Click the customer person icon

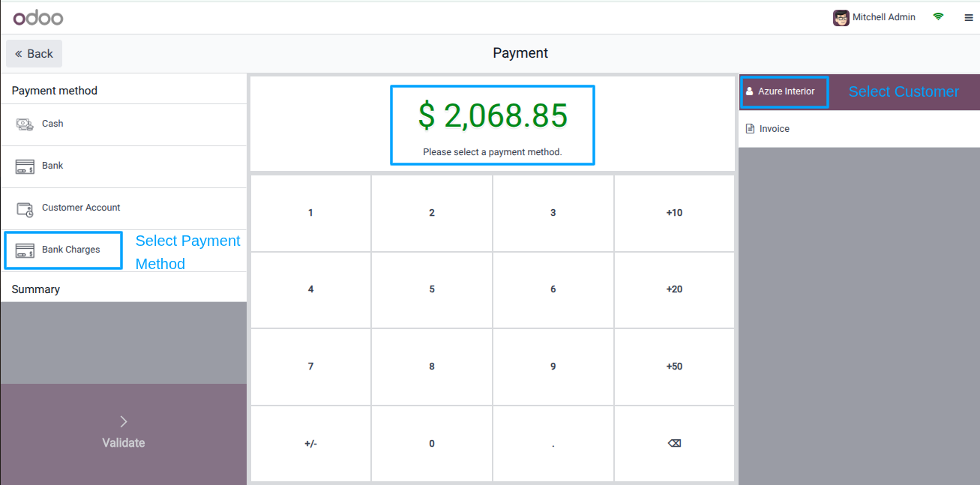749,91
